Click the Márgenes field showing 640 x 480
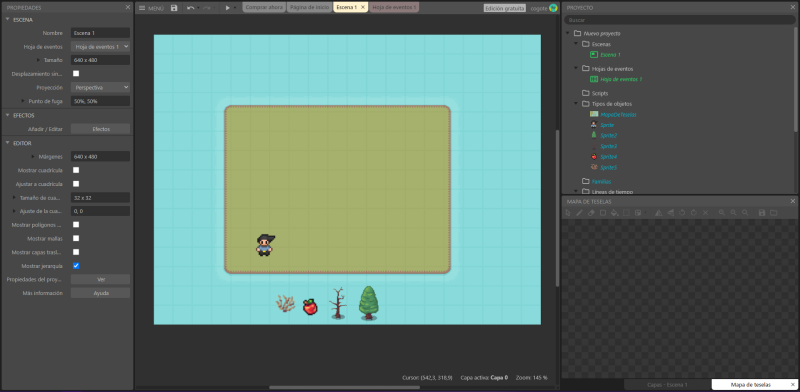 [101, 156]
